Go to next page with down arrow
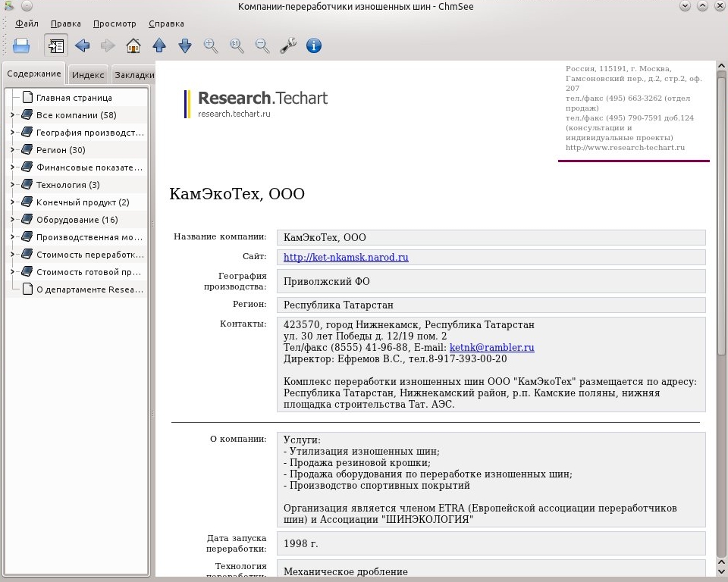 pyautogui.click(x=185, y=45)
